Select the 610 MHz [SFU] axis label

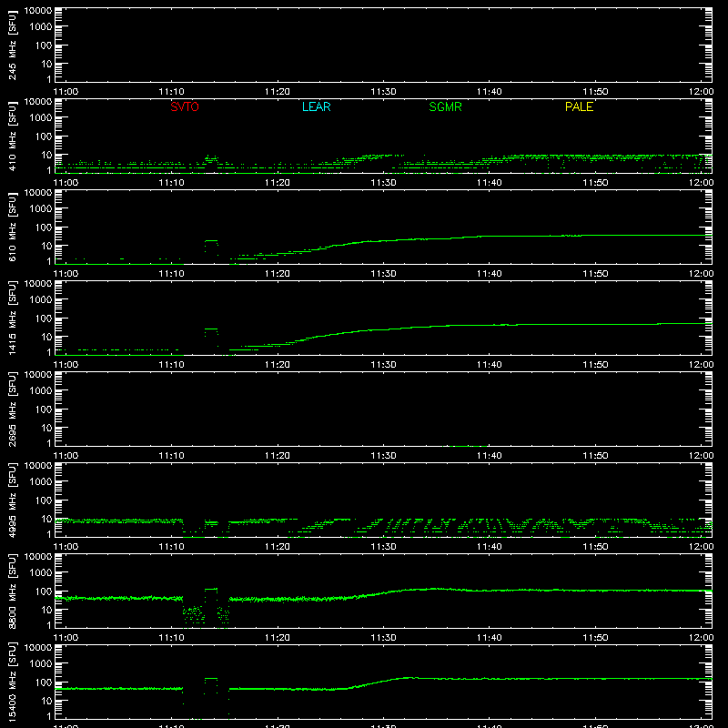[x=12, y=228]
